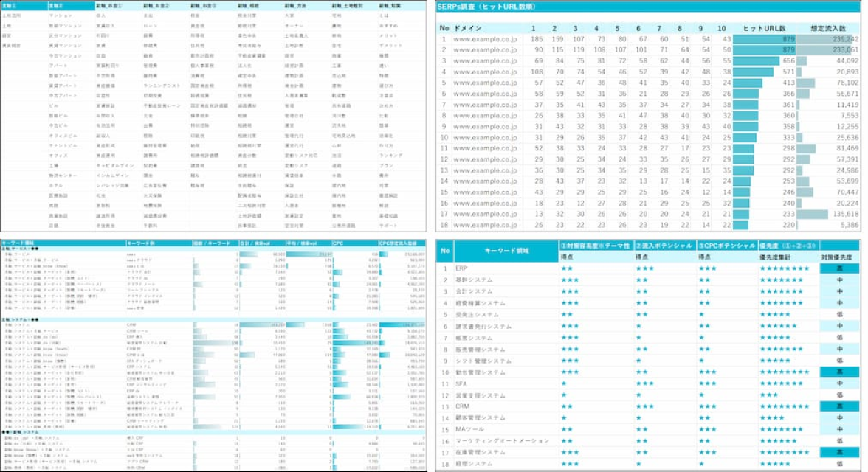Click the 主軸① column header

click(x=16, y=6)
